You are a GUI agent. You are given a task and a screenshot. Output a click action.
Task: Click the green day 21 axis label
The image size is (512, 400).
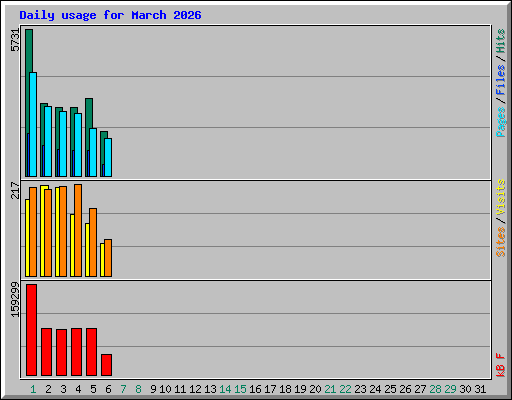[330, 389]
